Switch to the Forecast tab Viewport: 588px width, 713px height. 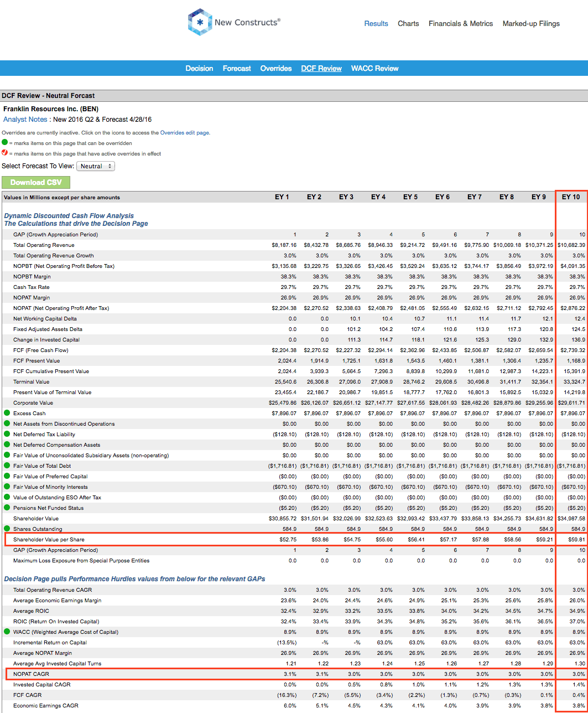point(237,69)
